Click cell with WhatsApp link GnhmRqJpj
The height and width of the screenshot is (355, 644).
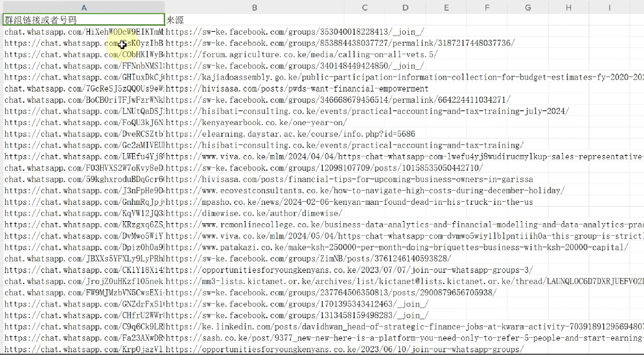pos(84,202)
